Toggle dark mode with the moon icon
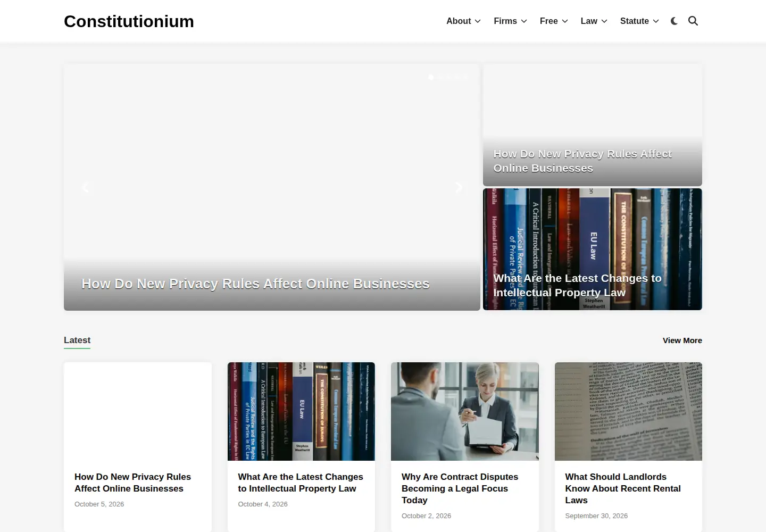This screenshot has height=532, width=766. pos(674,21)
